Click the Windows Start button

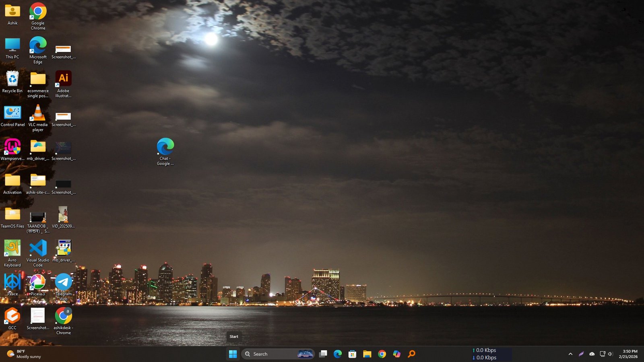point(233,354)
